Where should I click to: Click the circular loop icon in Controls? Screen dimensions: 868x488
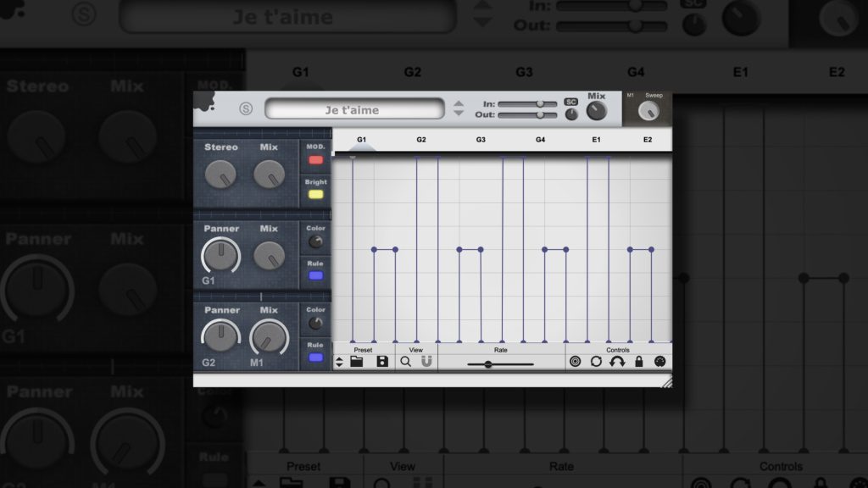(596, 362)
